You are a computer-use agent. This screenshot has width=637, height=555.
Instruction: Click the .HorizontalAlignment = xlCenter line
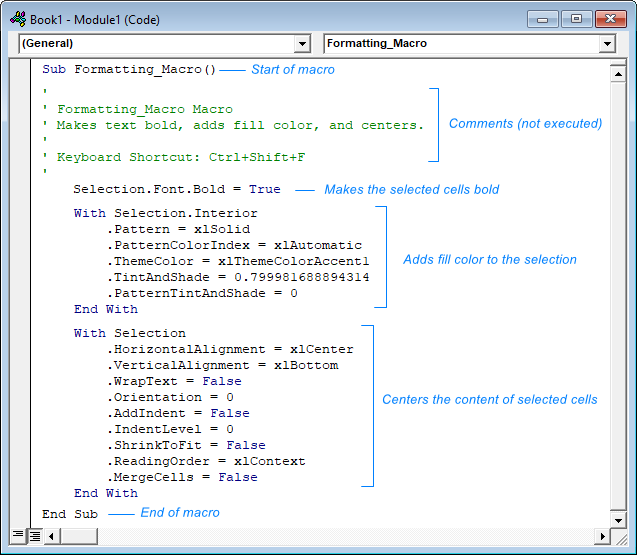point(229,349)
